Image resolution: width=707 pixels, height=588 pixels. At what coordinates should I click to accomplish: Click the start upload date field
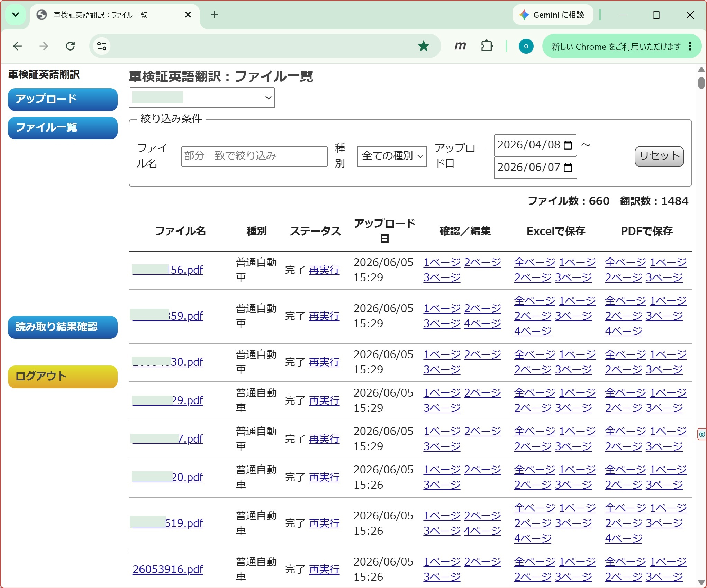(535, 145)
